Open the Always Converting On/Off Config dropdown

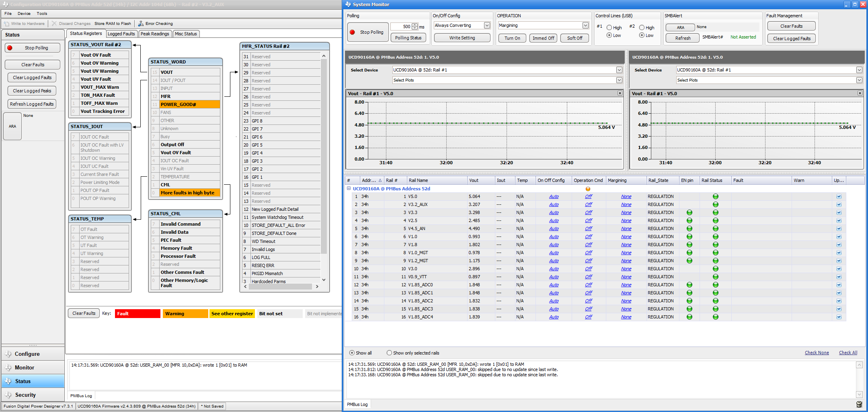[x=487, y=25]
